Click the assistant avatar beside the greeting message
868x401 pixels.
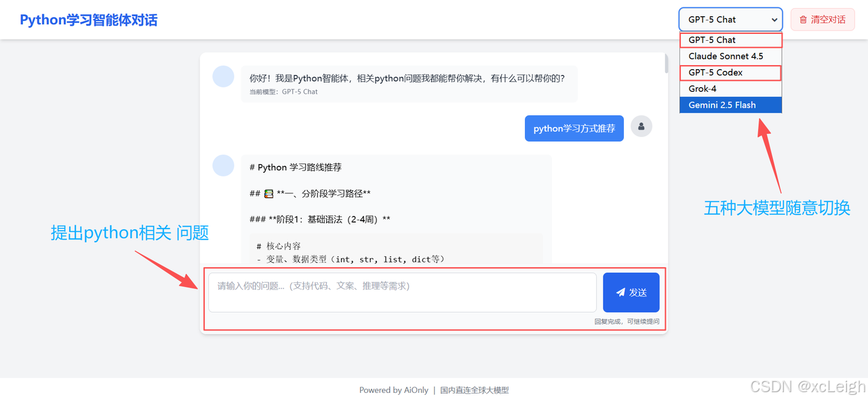coord(224,77)
